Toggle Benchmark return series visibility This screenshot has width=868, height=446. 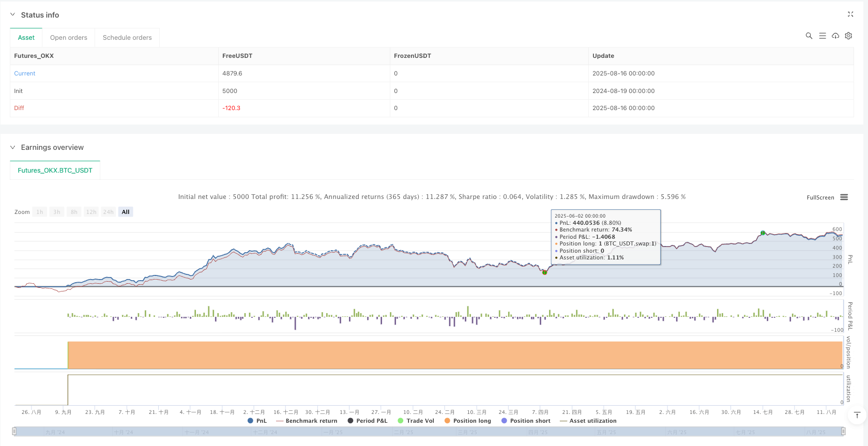click(307, 421)
